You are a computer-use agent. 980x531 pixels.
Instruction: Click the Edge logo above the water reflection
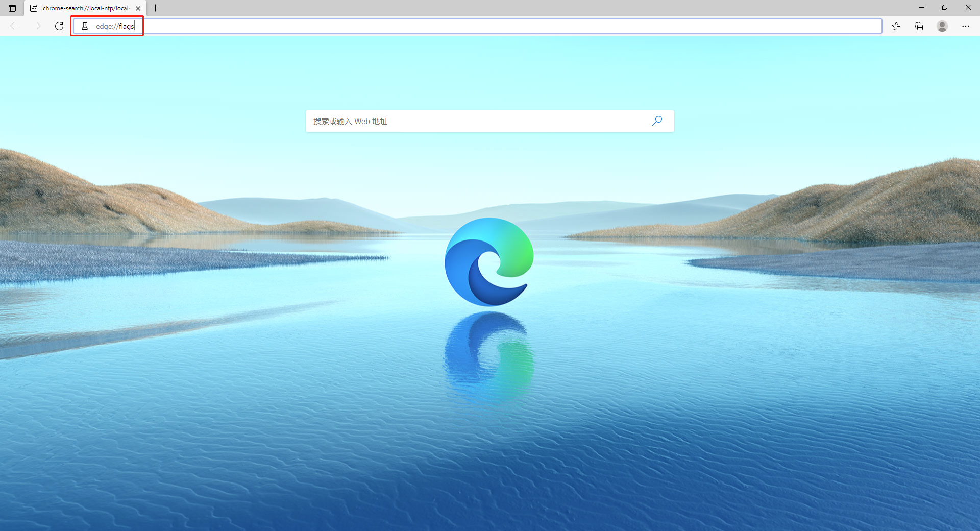tap(489, 261)
